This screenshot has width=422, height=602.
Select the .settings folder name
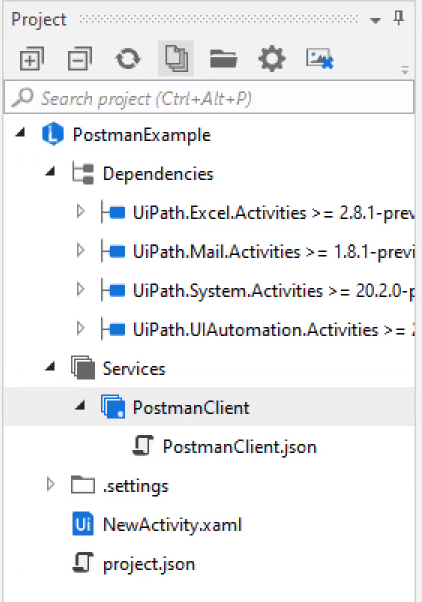(136, 486)
